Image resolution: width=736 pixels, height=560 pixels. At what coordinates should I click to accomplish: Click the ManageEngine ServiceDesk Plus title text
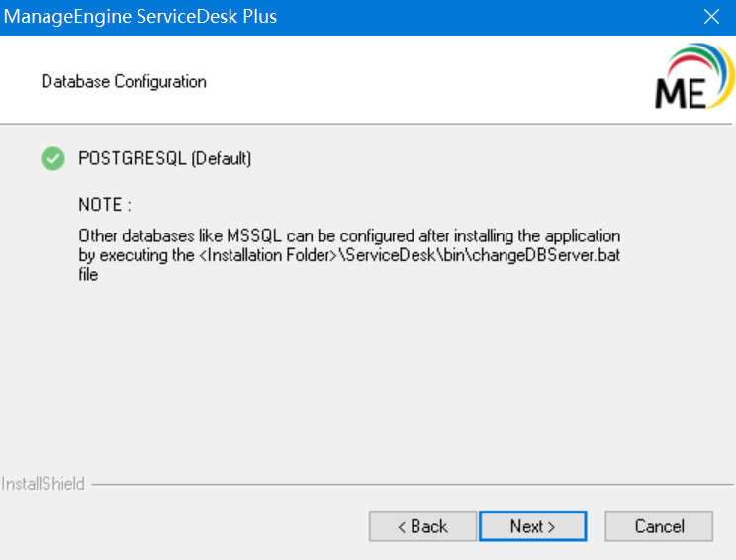(141, 17)
